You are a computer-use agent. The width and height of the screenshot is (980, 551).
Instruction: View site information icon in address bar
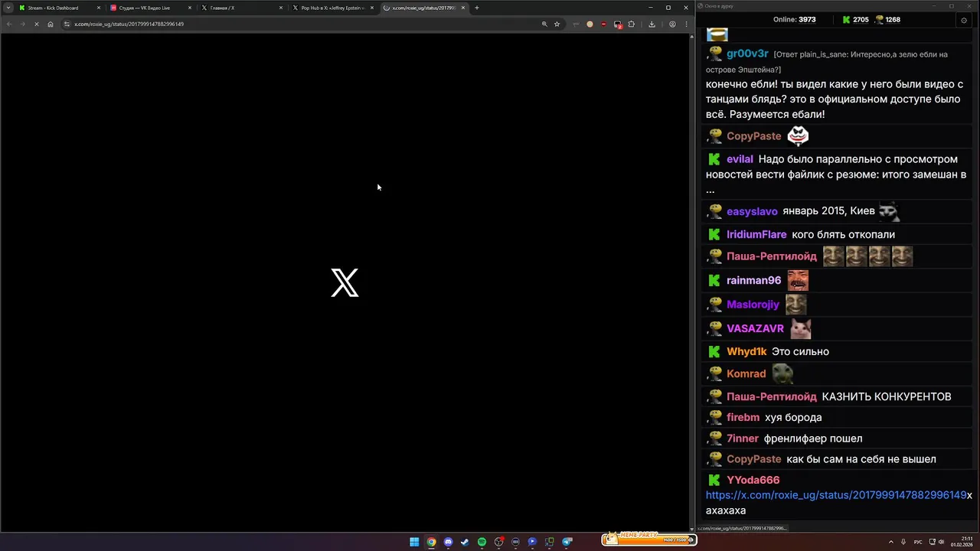point(67,24)
